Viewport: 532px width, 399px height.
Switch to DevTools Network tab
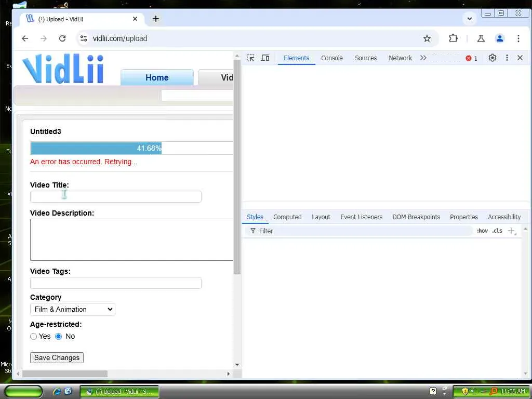[x=401, y=58]
